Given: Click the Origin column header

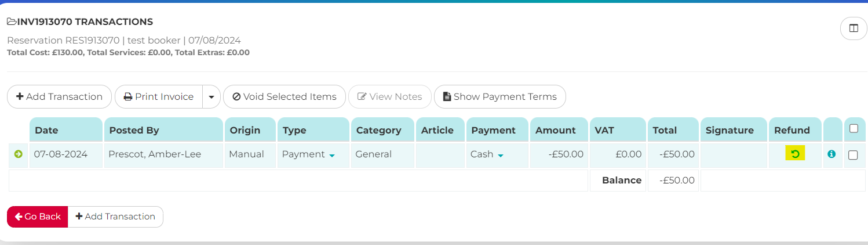Looking at the screenshot, I should [250, 130].
